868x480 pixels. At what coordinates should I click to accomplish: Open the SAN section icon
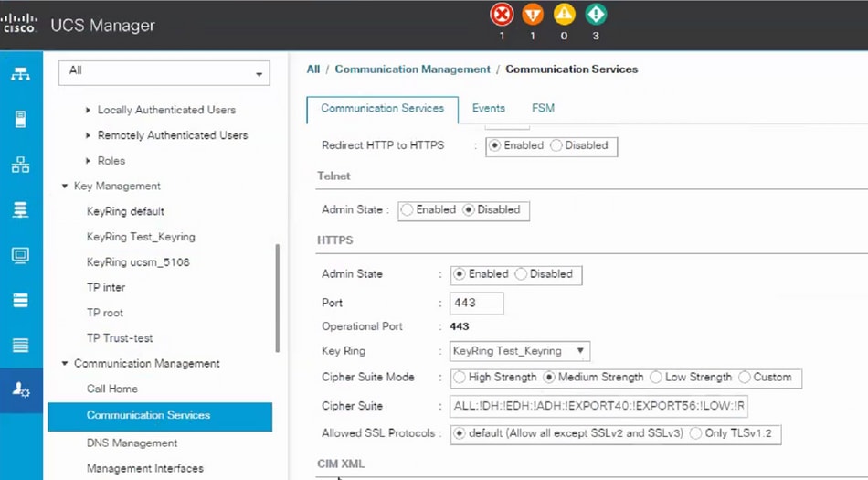pos(20,209)
